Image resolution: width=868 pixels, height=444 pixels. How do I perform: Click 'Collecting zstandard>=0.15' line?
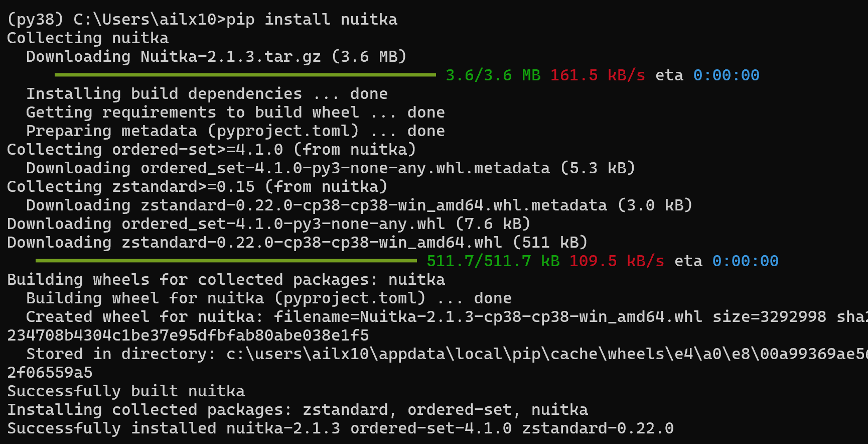coord(197,187)
